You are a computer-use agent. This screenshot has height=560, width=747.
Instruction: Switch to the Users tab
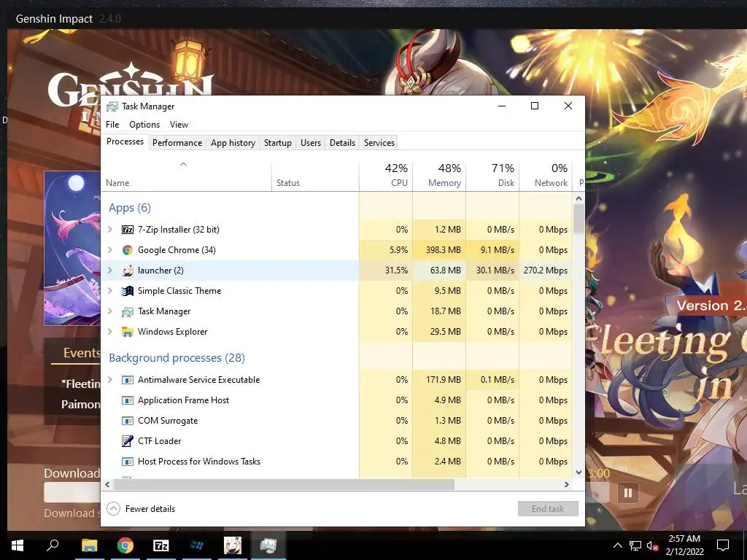[x=311, y=143]
